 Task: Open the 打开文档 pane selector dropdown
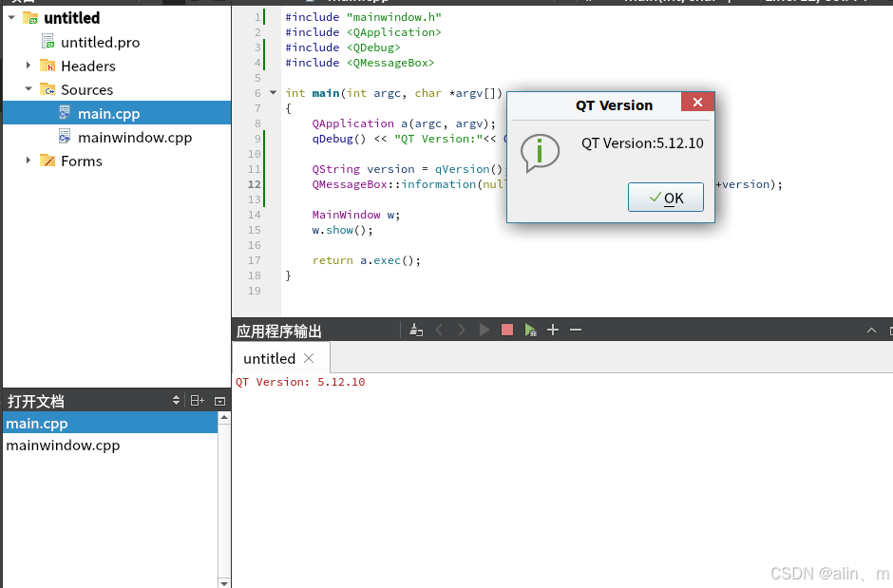[176, 401]
